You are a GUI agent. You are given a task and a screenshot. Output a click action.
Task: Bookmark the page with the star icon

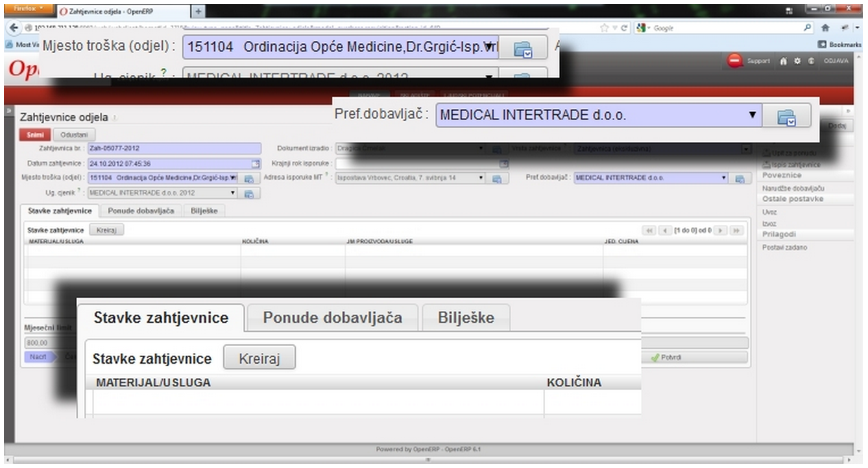pyautogui.click(x=604, y=29)
